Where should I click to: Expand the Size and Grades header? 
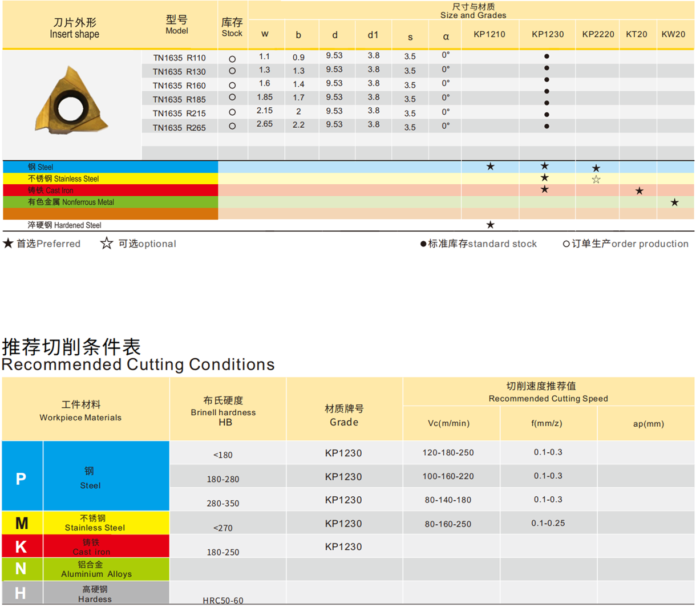tap(472, 11)
